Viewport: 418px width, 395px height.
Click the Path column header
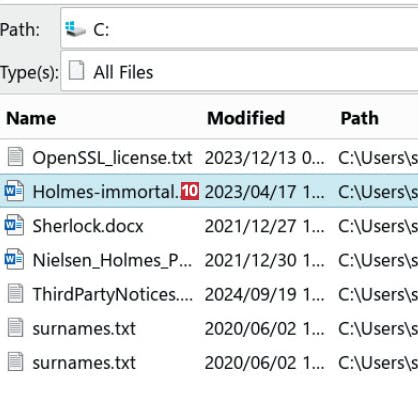[x=360, y=118]
